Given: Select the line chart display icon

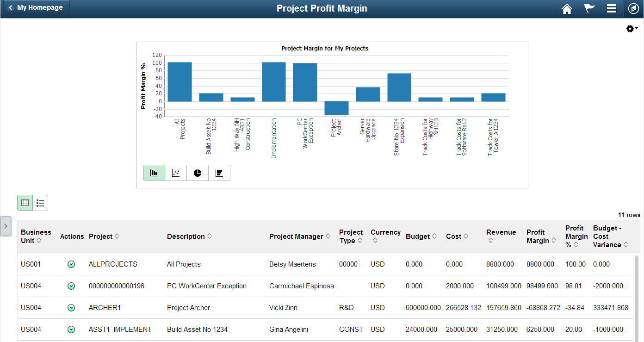Looking at the screenshot, I should point(176,173).
